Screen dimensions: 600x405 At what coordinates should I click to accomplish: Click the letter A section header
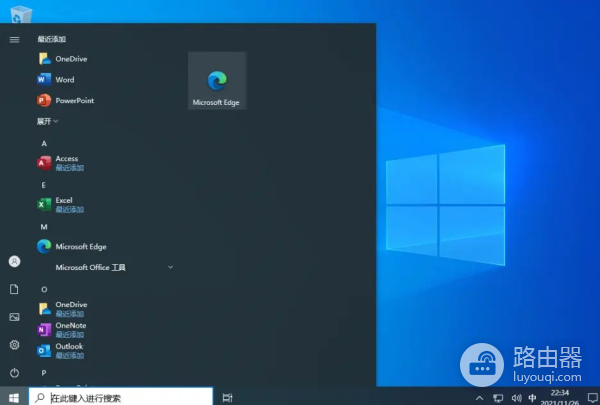[x=44, y=144]
